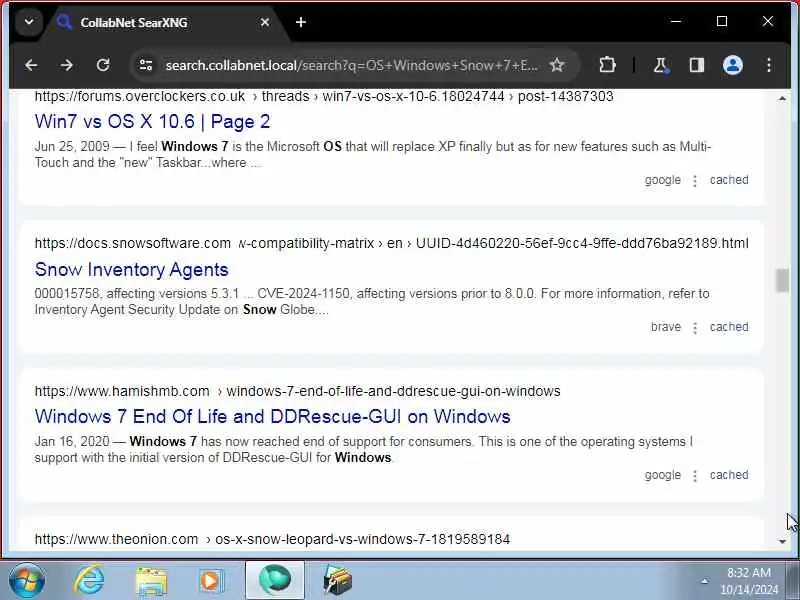800x600 pixels.
Task: Open cached copy of Snow Inventory Agents
Action: pos(729,327)
